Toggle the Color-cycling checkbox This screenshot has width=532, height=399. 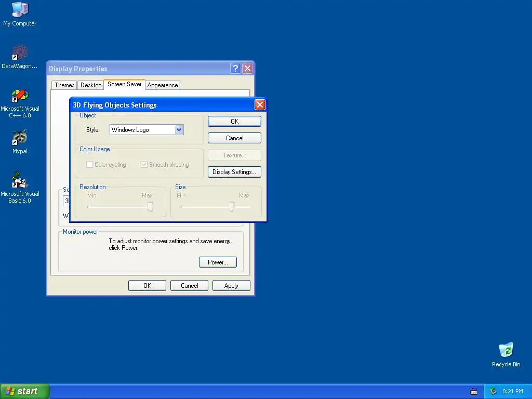[89, 165]
